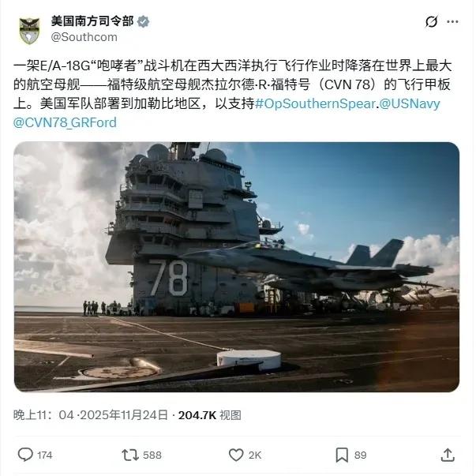Click the 2K likes count

click(x=255, y=455)
